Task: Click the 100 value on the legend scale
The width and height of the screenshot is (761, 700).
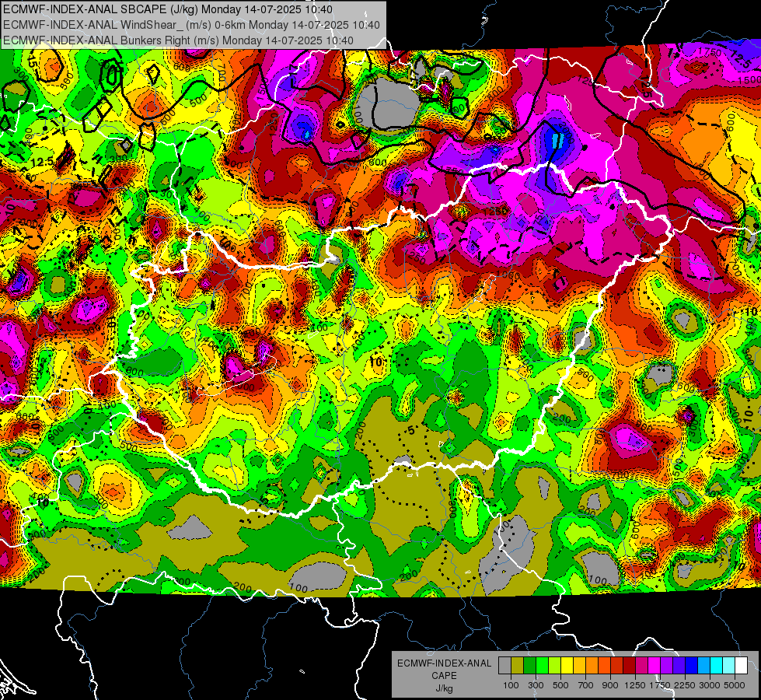Action: pyautogui.click(x=511, y=685)
